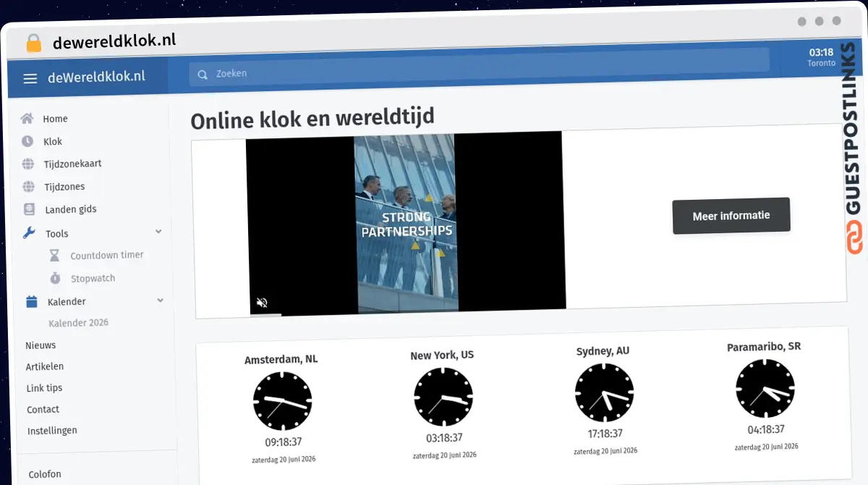Click the Online klok en wereldtijd heading
The image size is (868, 485).
tap(312, 119)
